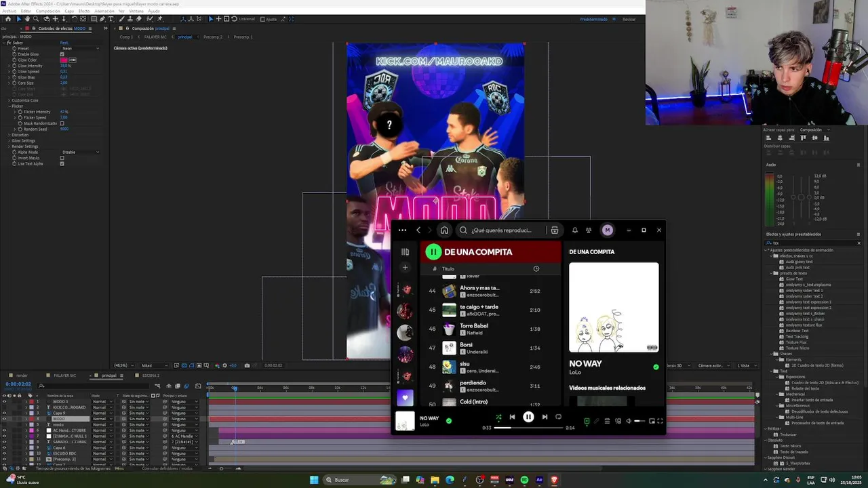Pause the DE UNA COMPITA playlist with green button

[x=433, y=251]
